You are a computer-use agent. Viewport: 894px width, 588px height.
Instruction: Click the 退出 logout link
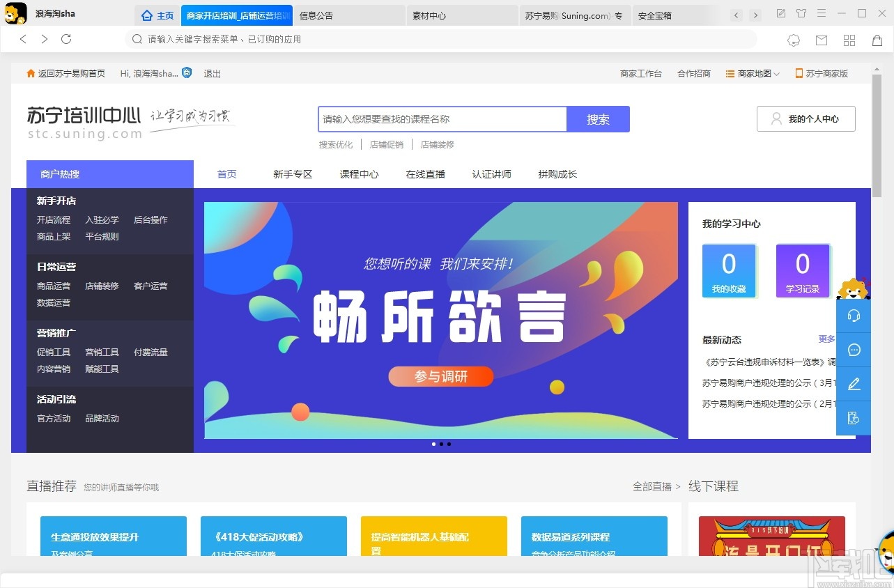pos(211,72)
